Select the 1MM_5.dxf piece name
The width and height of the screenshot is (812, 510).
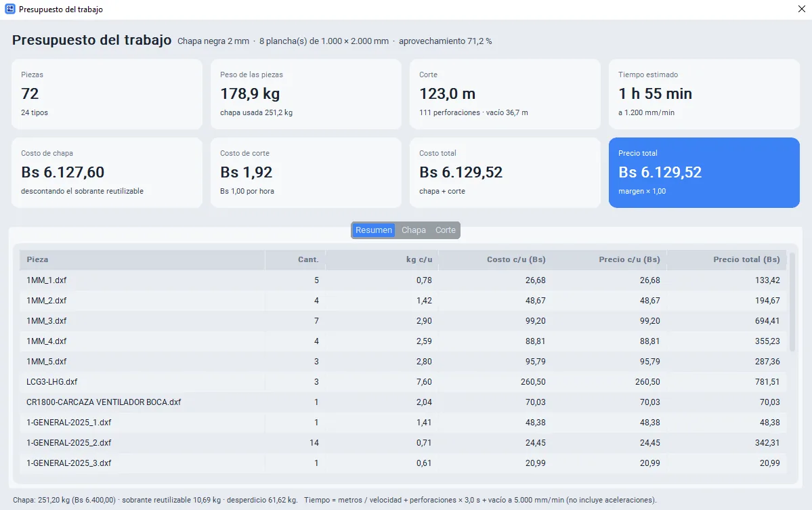click(x=47, y=362)
